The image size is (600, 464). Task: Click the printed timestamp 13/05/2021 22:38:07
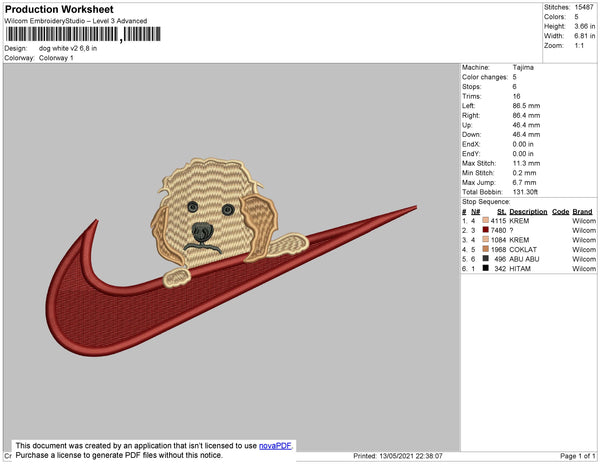coord(411,456)
